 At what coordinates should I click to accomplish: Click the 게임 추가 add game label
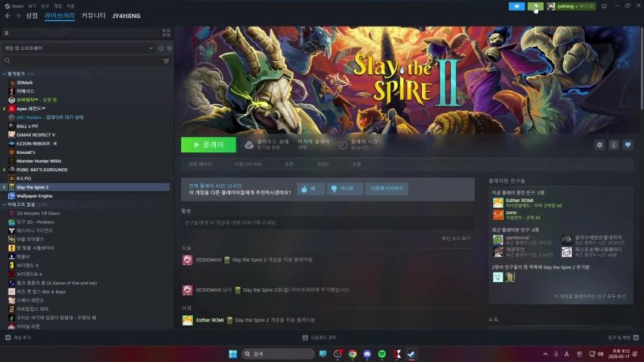coord(22,337)
